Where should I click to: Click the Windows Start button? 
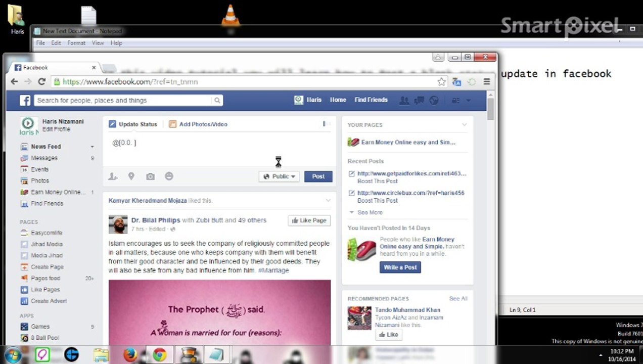point(13,354)
